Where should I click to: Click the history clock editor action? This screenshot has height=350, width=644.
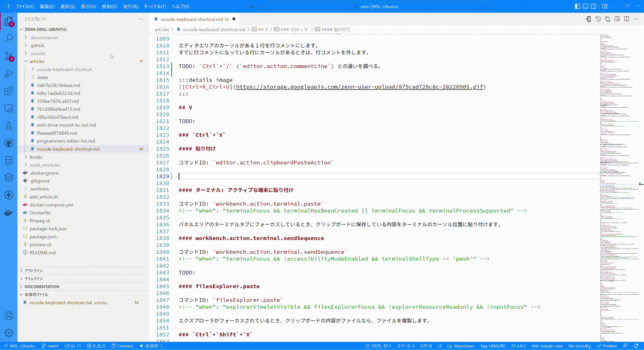point(598,19)
